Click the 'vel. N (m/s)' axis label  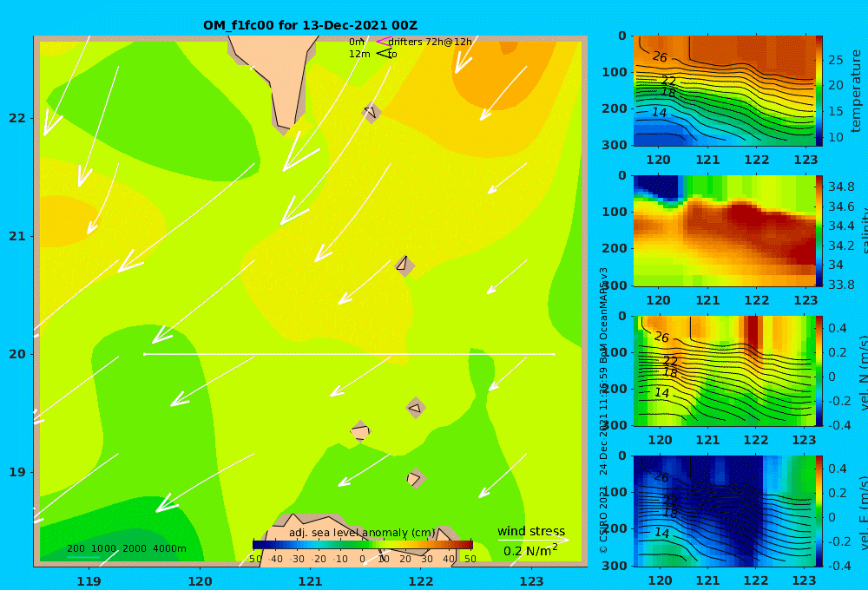point(864,372)
